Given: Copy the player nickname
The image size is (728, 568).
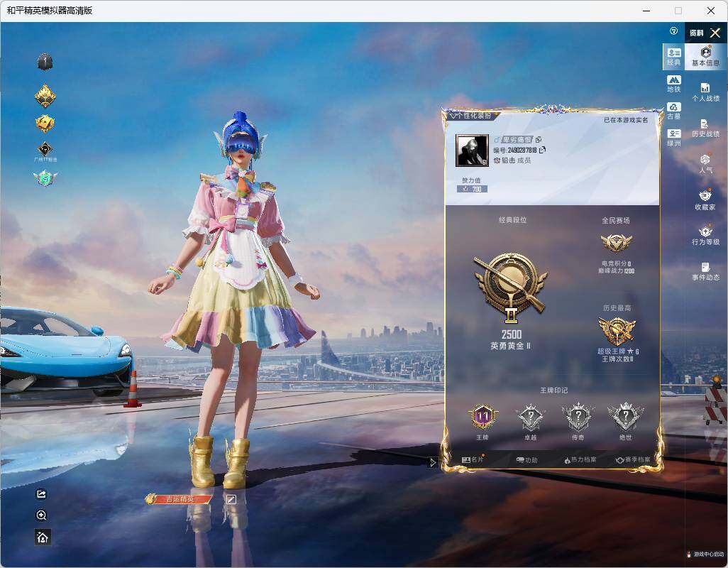Looking at the screenshot, I should [539, 139].
